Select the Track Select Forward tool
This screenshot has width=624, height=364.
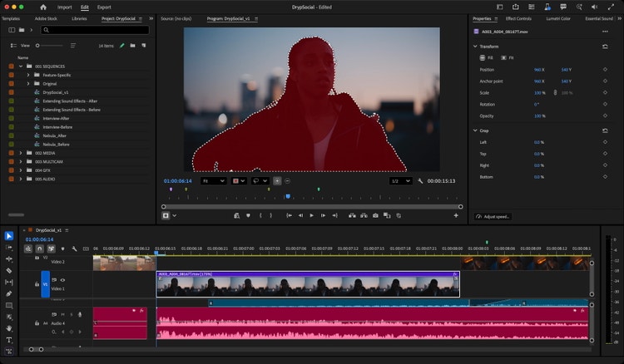[9, 247]
